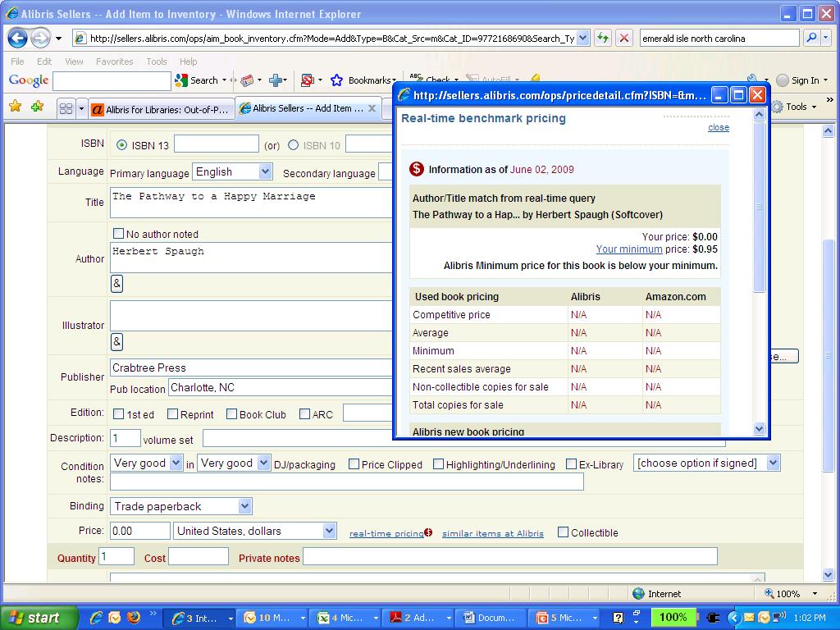Image resolution: width=840 pixels, height=630 pixels.
Task: Open the Excel taskbar group
Action: click(x=345, y=618)
